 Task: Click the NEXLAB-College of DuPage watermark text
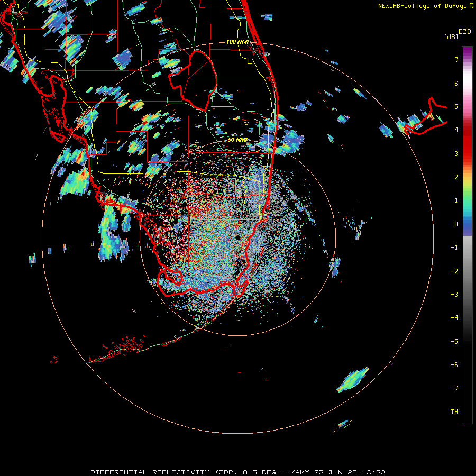point(423,6)
